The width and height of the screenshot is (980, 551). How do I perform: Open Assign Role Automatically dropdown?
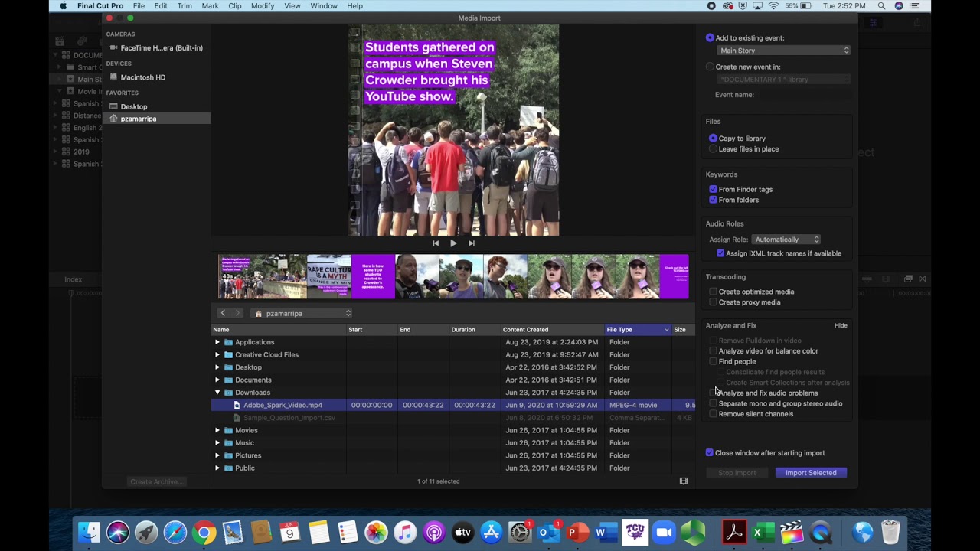coord(786,240)
